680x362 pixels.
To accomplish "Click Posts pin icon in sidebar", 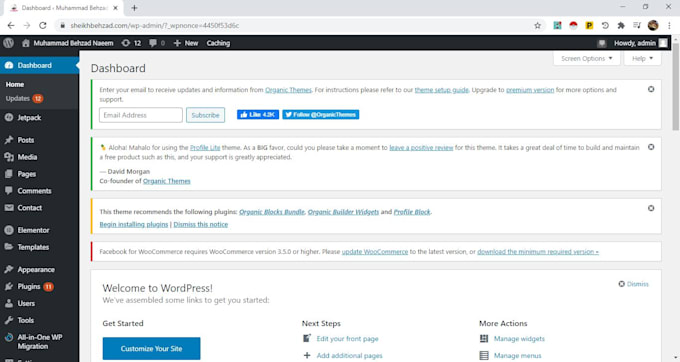I will [9, 140].
